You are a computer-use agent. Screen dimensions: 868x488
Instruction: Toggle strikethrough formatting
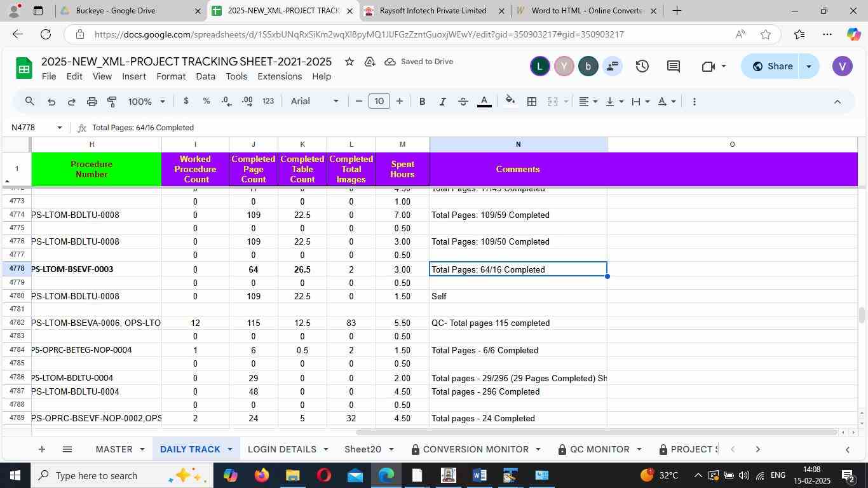click(463, 102)
